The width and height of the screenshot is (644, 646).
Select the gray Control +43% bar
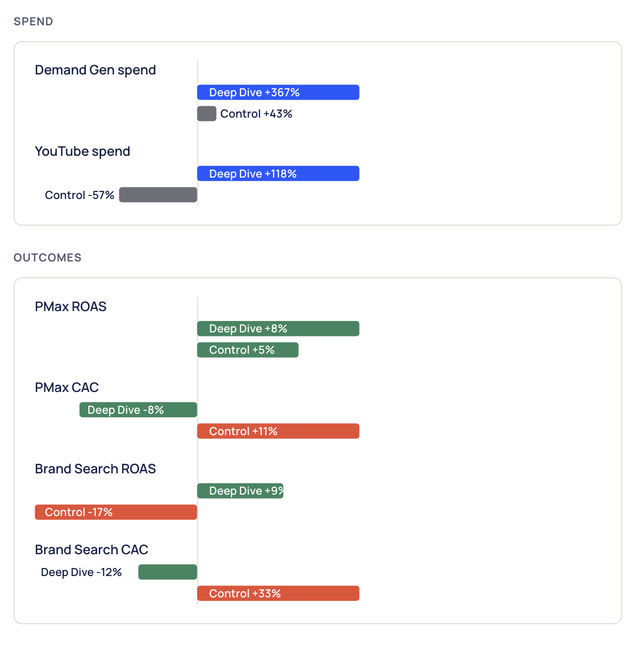point(207,114)
